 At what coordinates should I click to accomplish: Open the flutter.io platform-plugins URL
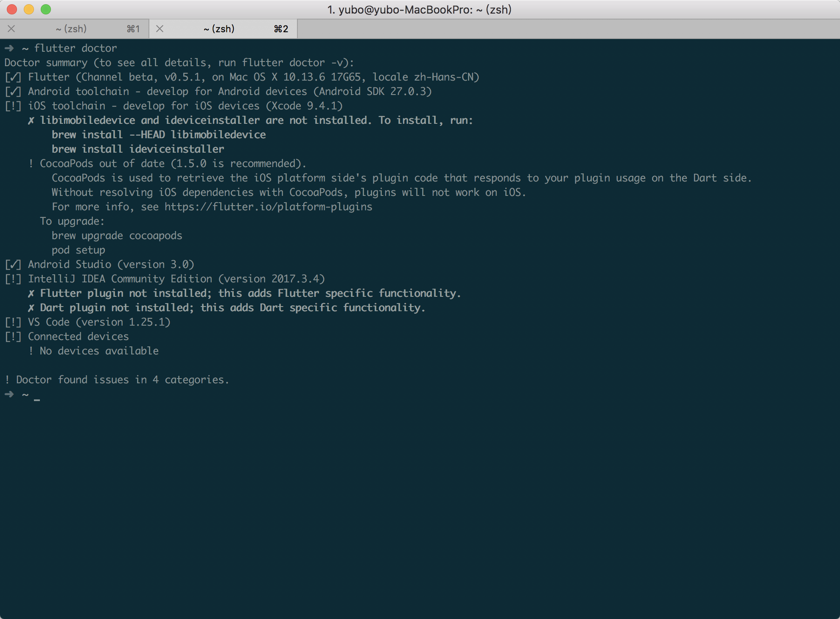click(x=269, y=207)
